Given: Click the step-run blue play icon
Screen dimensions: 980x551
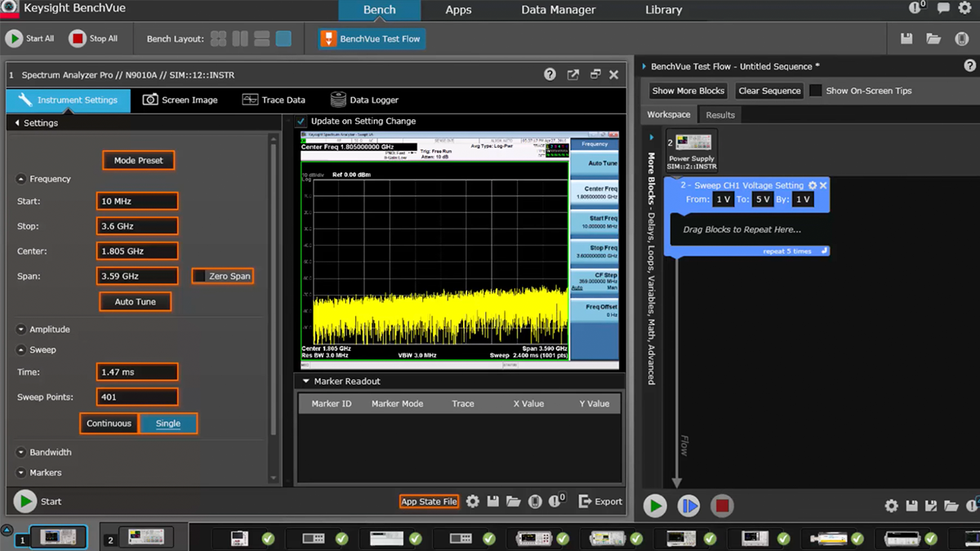Looking at the screenshot, I should click(688, 506).
